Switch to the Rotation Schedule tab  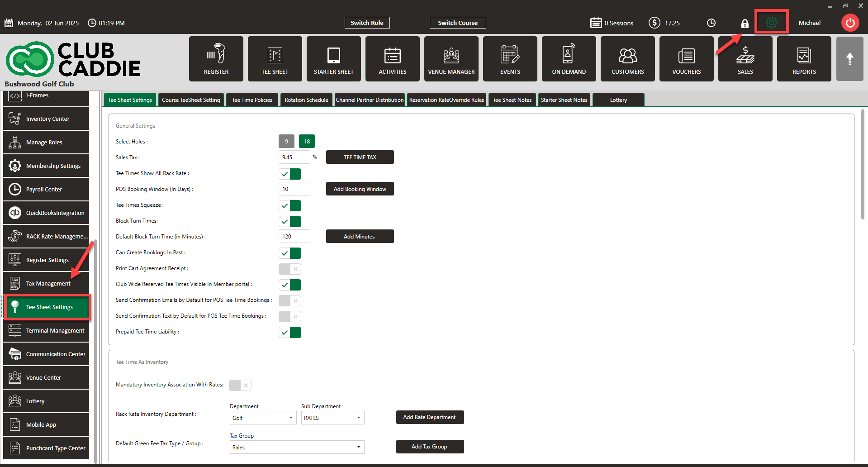306,100
